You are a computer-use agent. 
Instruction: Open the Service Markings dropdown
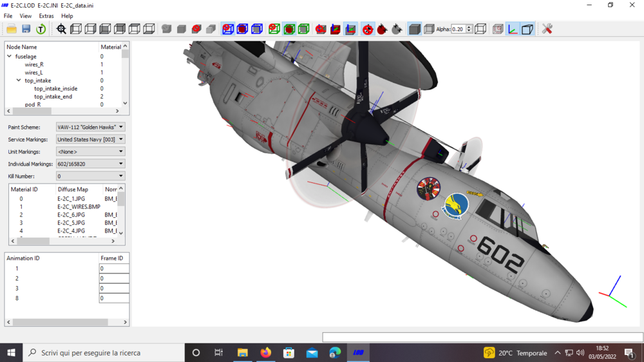(90, 139)
